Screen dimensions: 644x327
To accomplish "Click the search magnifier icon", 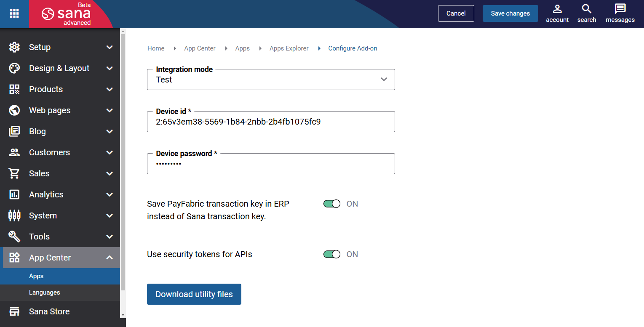I will [587, 9].
